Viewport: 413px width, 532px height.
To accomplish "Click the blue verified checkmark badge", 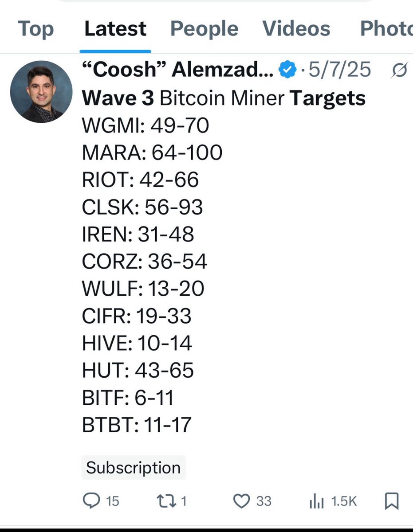I will click(287, 70).
